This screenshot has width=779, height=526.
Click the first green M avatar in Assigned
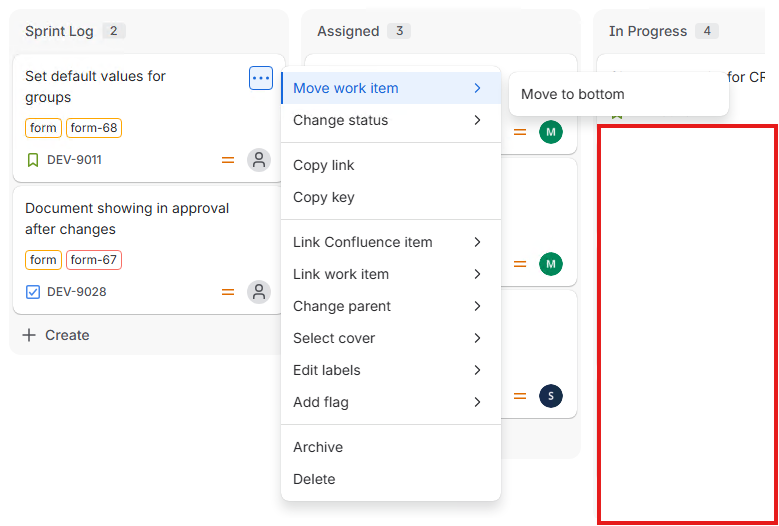(x=550, y=132)
